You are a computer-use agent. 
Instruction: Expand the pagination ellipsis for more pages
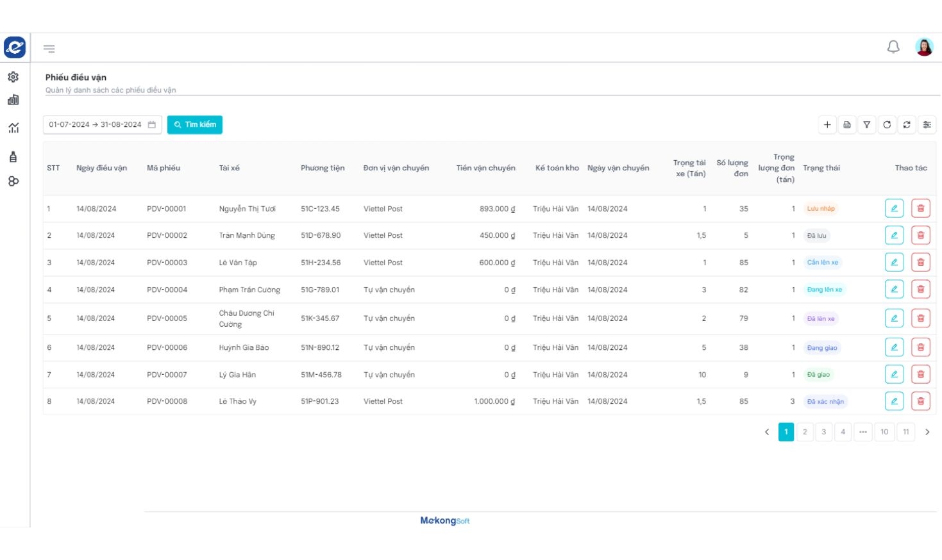pyautogui.click(x=863, y=432)
